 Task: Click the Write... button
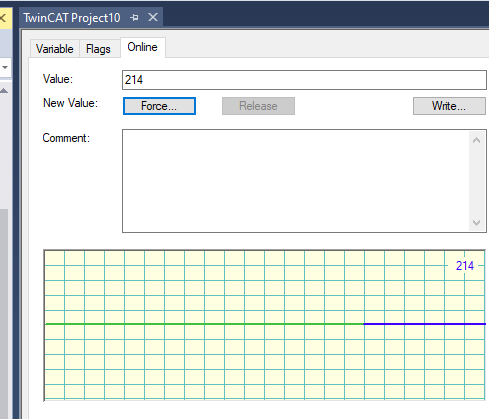[x=449, y=106]
